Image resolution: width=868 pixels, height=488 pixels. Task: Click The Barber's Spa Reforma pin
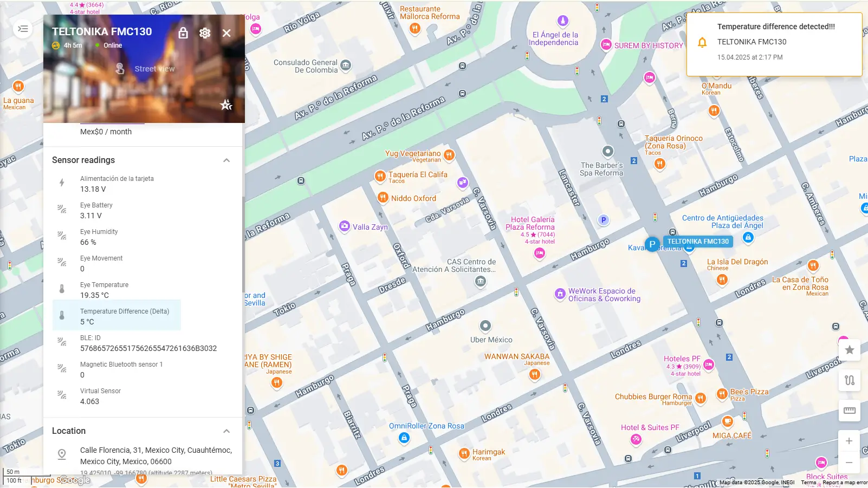pyautogui.click(x=608, y=152)
